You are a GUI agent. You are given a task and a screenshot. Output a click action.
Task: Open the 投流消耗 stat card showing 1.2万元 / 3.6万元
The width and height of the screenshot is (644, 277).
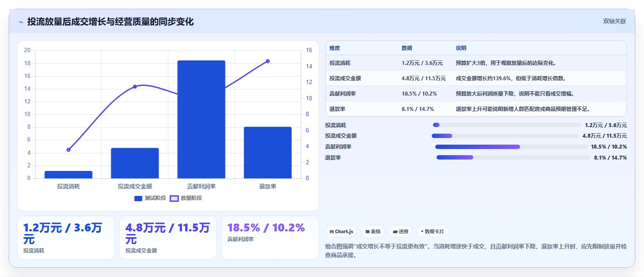(66, 238)
